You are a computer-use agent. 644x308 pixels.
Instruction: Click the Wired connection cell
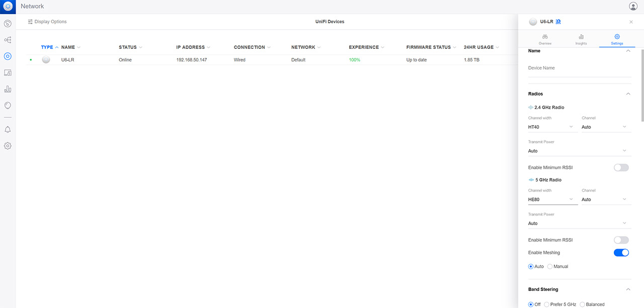click(240, 60)
